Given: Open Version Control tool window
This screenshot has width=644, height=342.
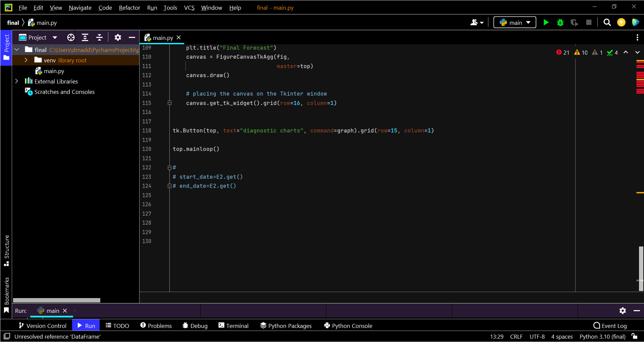Looking at the screenshot, I should 43,326.
